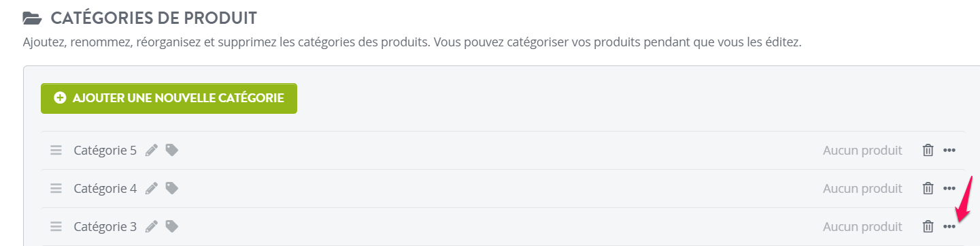Click the Catégorie 3 name text
980x246 pixels.
tap(105, 227)
